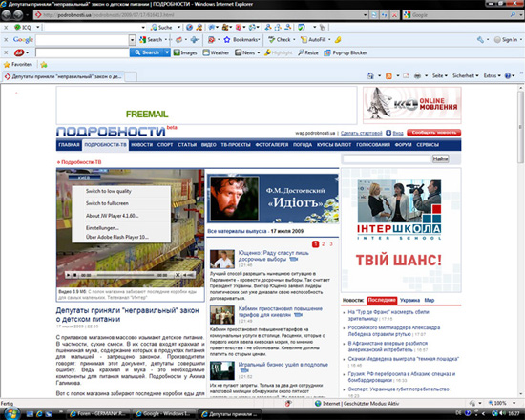Open the НОВОСТИ navigation tab
Screen dimensions: 525x420
[x=141, y=145]
